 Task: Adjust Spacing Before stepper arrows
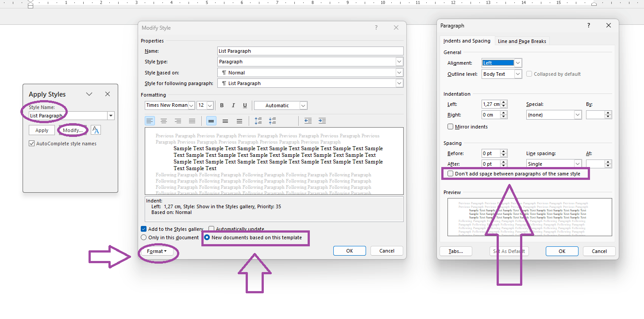click(x=504, y=153)
